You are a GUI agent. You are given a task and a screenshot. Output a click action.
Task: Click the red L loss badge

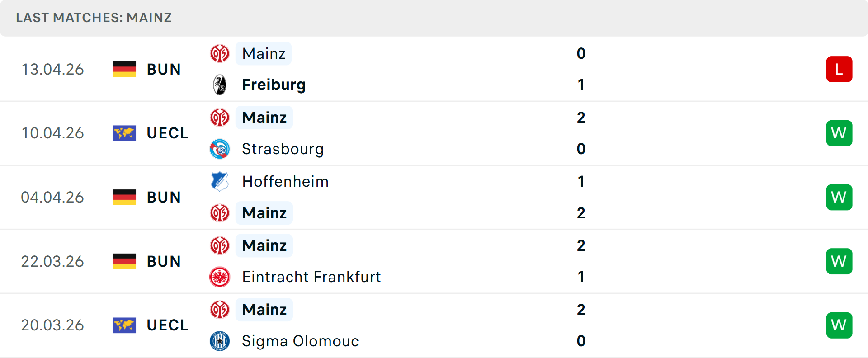click(839, 69)
